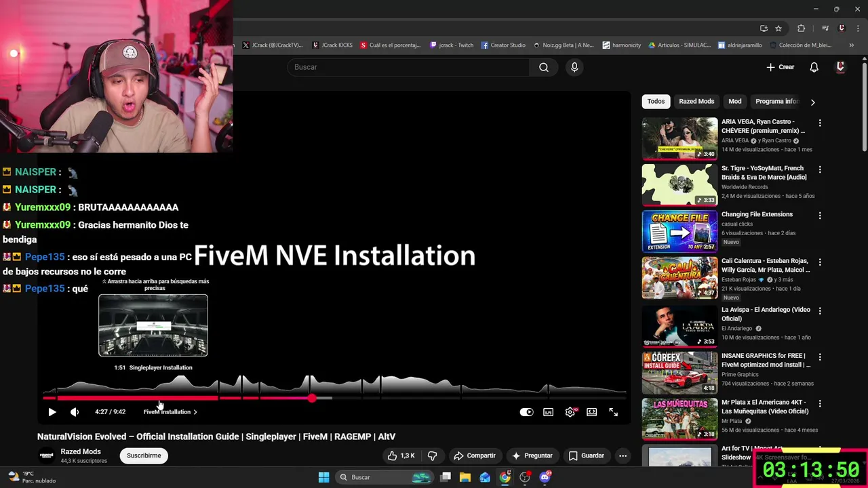Open the harmonicity bookmark
Image resolution: width=868 pixels, height=488 pixels.
click(x=621, y=45)
